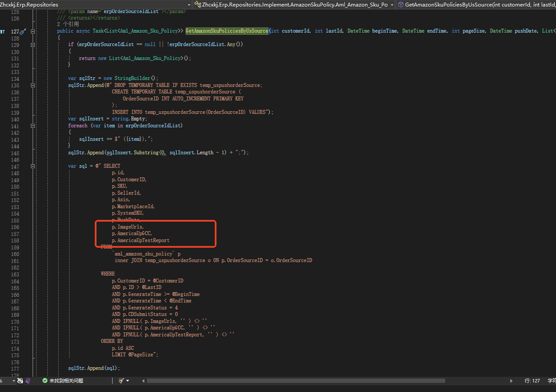
Task: Open the code cleanup broom icon
Action: [x=121, y=381]
